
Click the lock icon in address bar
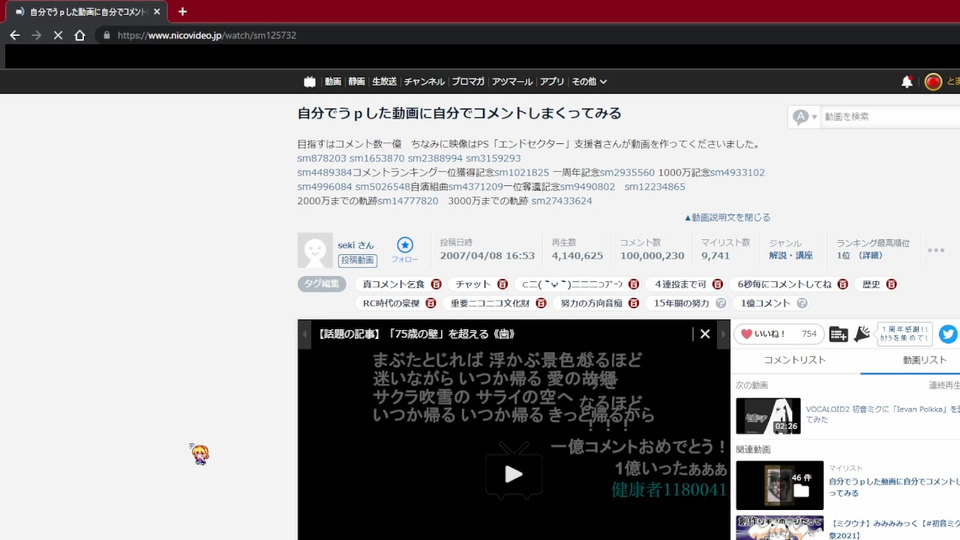107,36
